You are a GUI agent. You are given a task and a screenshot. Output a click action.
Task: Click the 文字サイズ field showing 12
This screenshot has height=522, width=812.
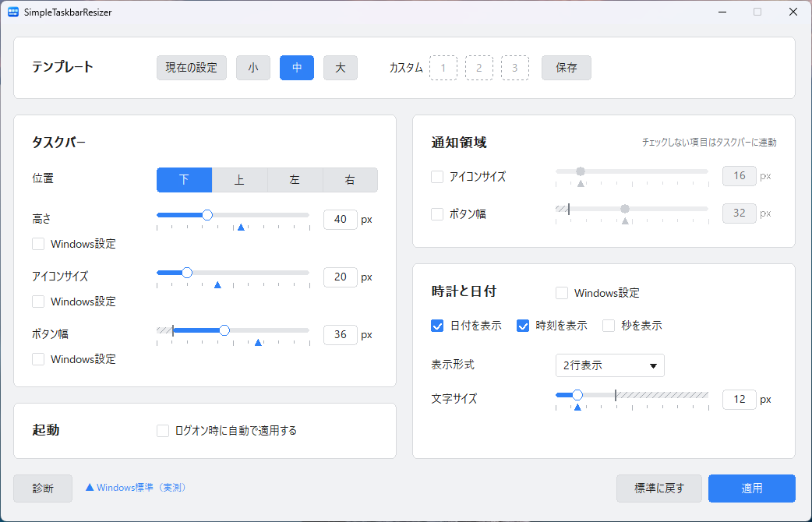(739, 400)
